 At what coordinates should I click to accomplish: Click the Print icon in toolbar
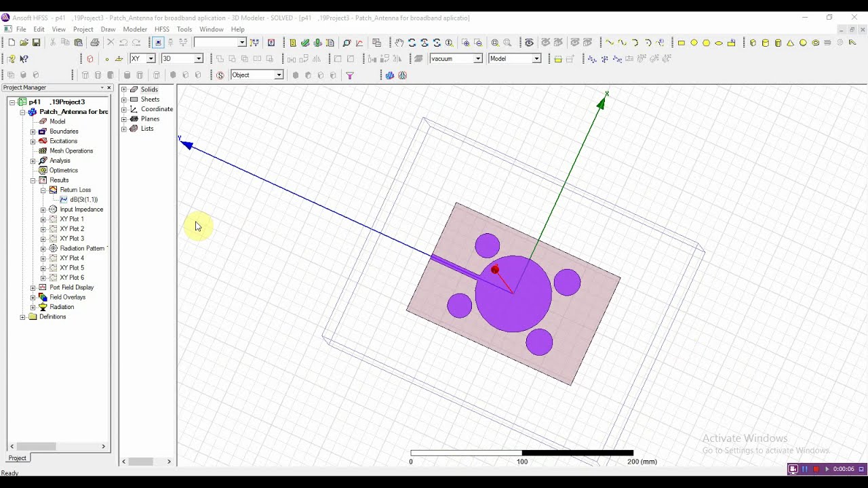[x=95, y=43]
